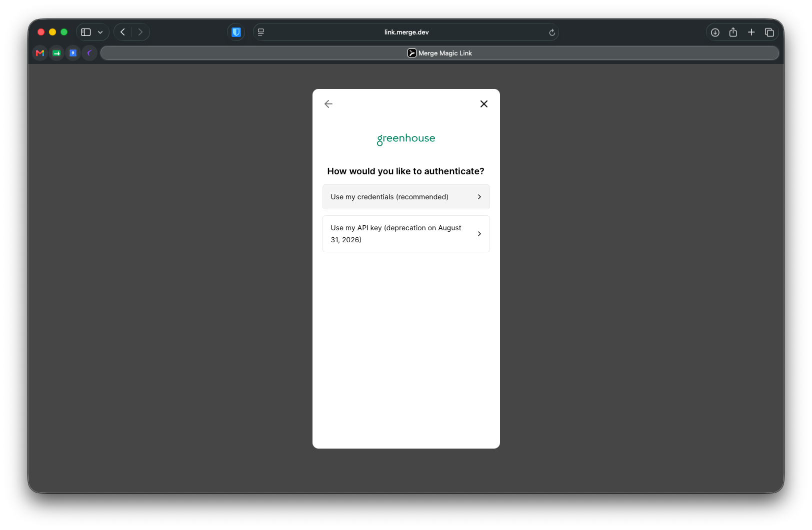This screenshot has height=530, width=812.
Task: Click the chevron on the API key option
Action: click(x=479, y=234)
